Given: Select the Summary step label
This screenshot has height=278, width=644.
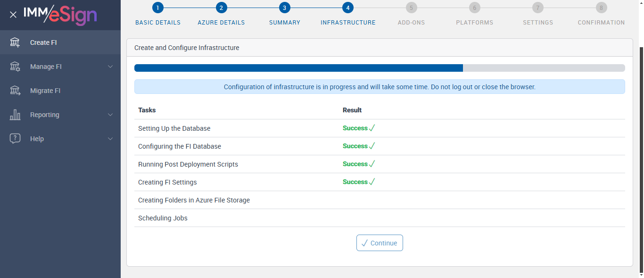Looking at the screenshot, I should [x=285, y=23].
